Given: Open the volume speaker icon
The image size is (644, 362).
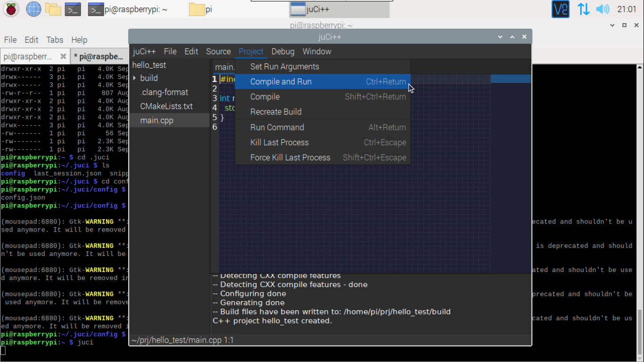Looking at the screenshot, I should (x=603, y=9).
